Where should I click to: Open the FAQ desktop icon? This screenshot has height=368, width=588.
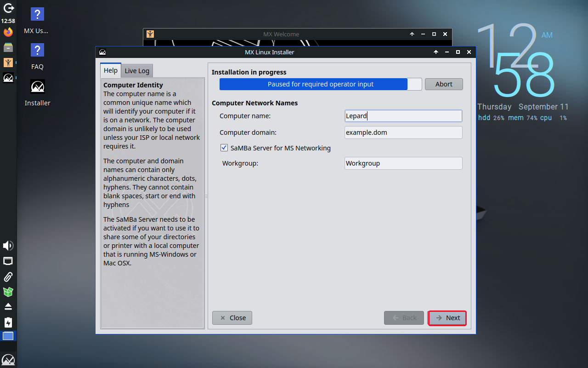pos(37,56)
